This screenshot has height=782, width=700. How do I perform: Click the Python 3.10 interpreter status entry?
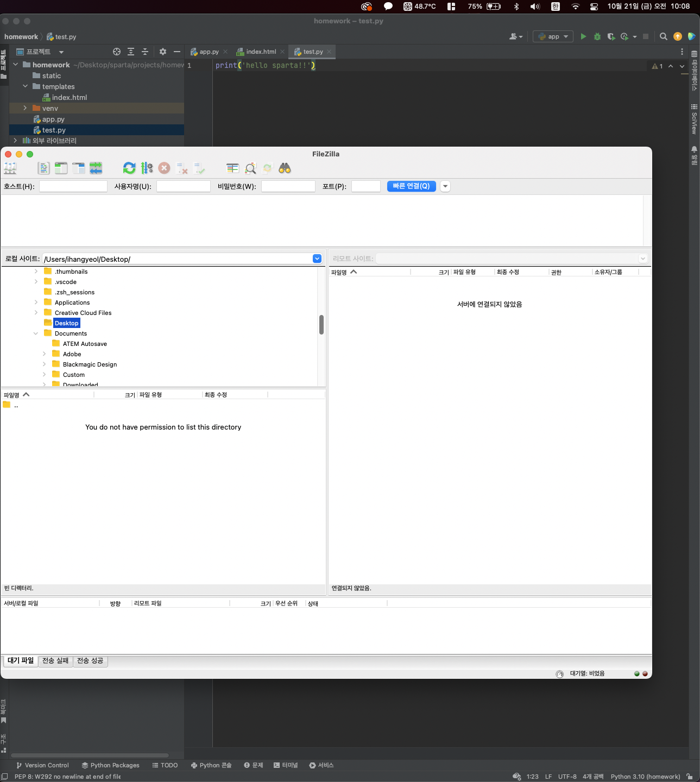(x=645, y=777)
